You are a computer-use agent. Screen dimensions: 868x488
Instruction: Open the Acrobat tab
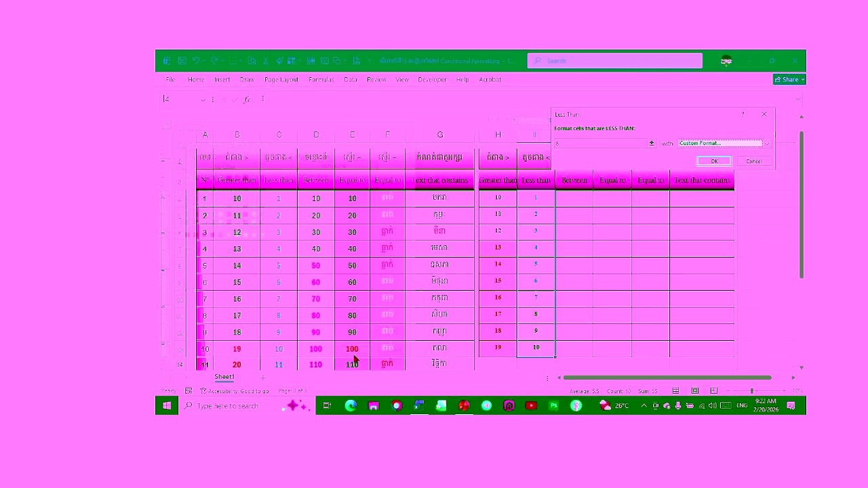pos(490,79)
